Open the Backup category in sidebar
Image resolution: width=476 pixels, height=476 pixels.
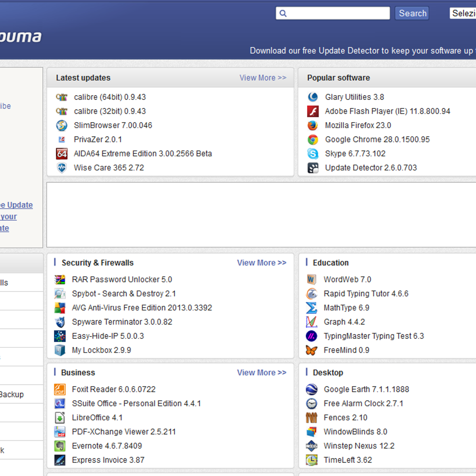coord(12,394)
